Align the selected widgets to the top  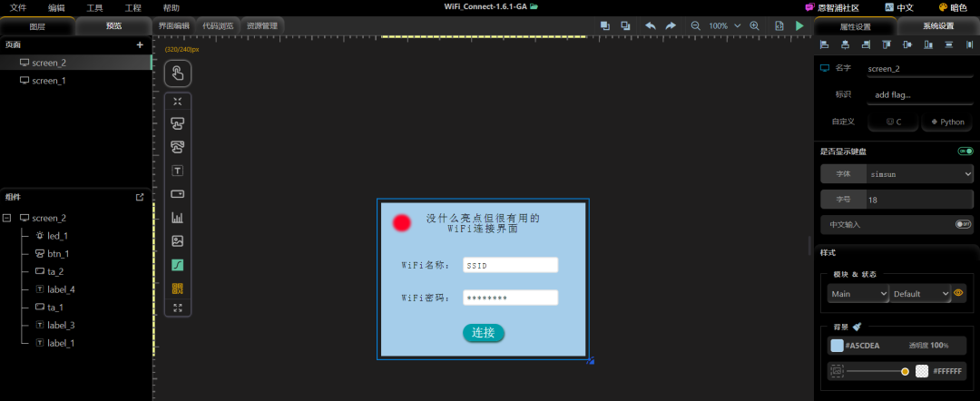pyautogui.click(x=887, y=44)
